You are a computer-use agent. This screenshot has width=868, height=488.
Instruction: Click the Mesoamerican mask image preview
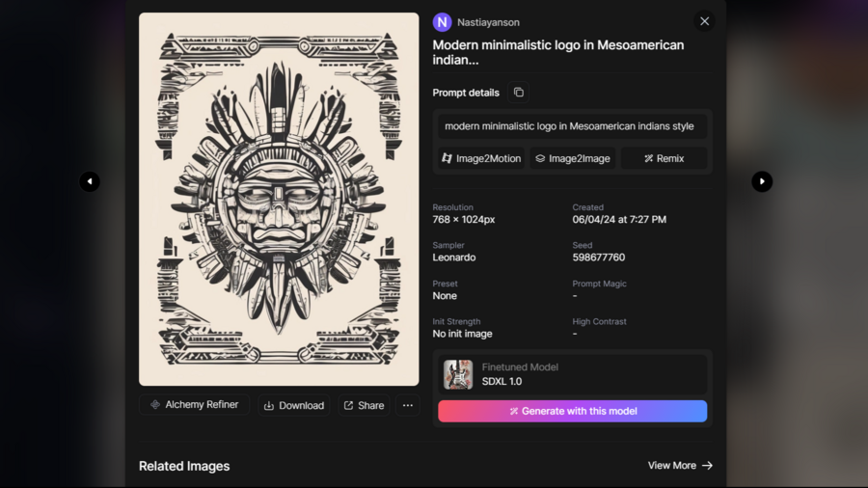[279, 199]
